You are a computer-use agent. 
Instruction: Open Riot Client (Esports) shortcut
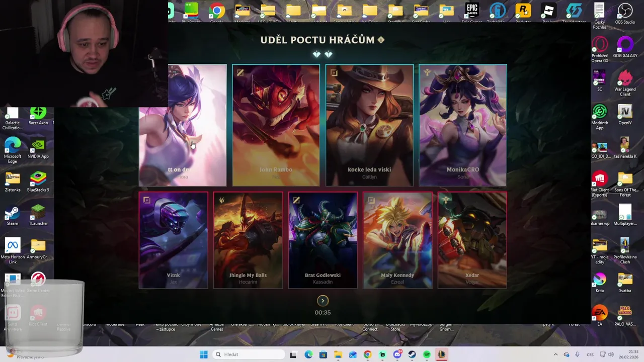point(599,184)
